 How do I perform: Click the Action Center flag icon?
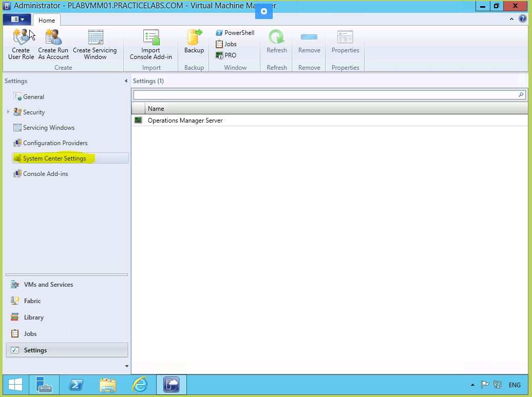point(485,385)
